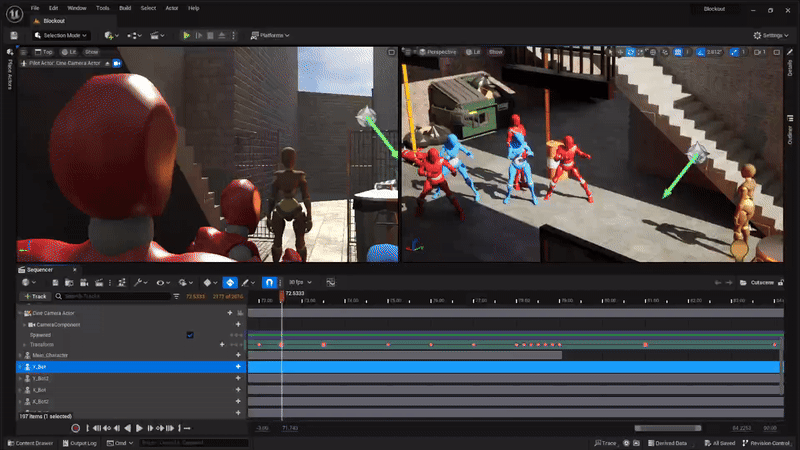Viewport: 800px width, 450px height.
Task: Open the 30 fps frame rate dropdown
Action: (x=299, y=283)
